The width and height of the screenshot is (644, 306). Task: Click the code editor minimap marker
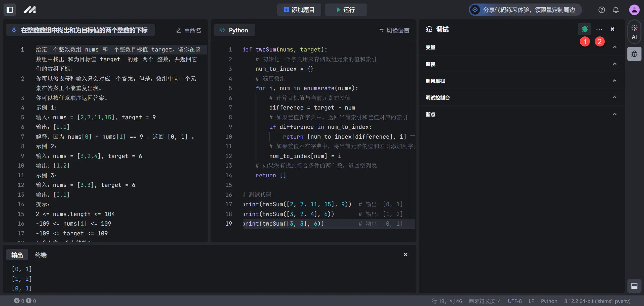coord(413,136)
